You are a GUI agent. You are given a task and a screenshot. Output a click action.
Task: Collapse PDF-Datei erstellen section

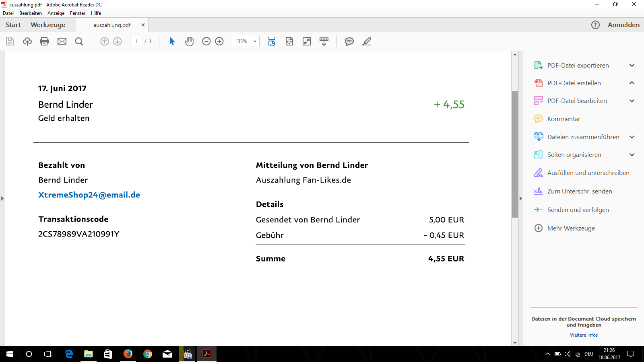[x=632, y=83]
